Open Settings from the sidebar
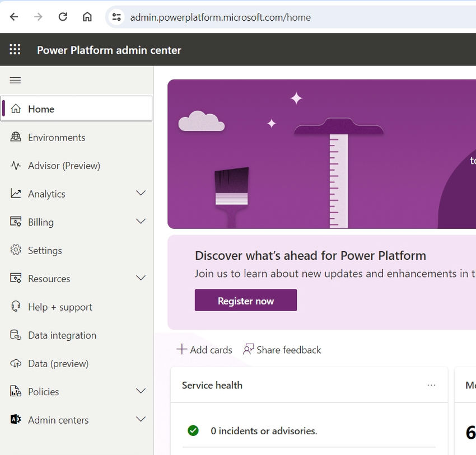476x455 pixels. (x=45, y=250)
